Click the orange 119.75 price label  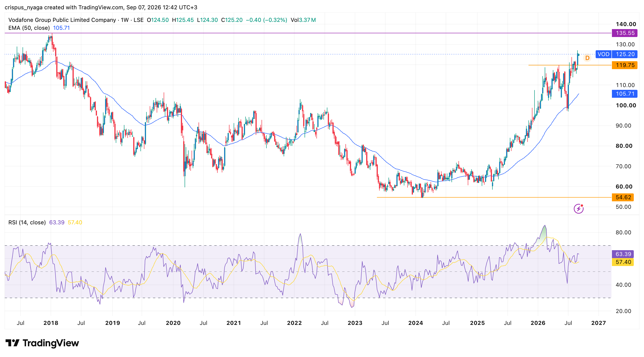tap(624, 65)
